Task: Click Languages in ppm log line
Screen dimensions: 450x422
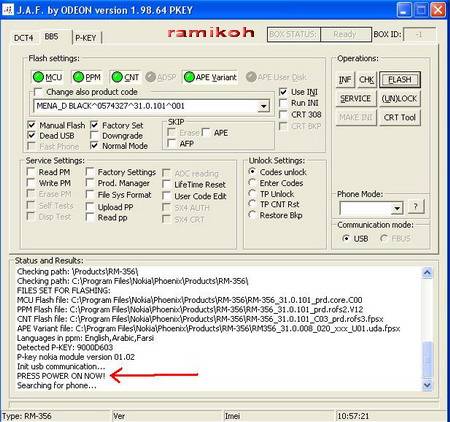Action: (x=85, y=338)
